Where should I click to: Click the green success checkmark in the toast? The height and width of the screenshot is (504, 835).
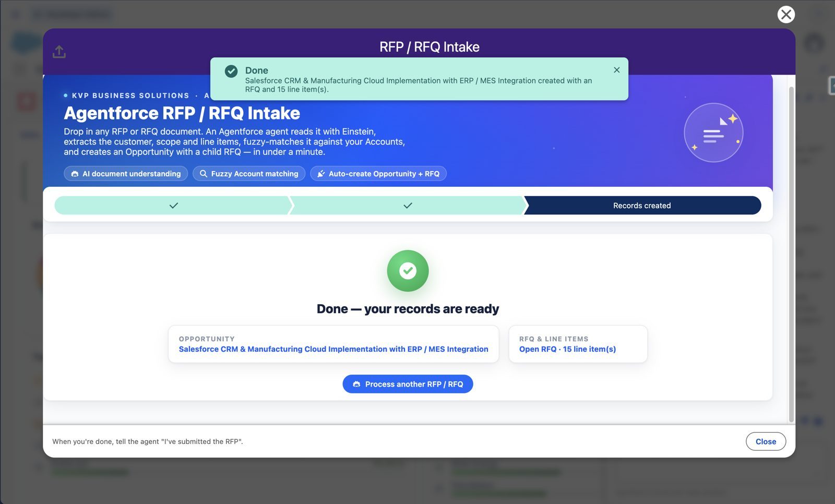pyautogui.click(x=231, y=71)
